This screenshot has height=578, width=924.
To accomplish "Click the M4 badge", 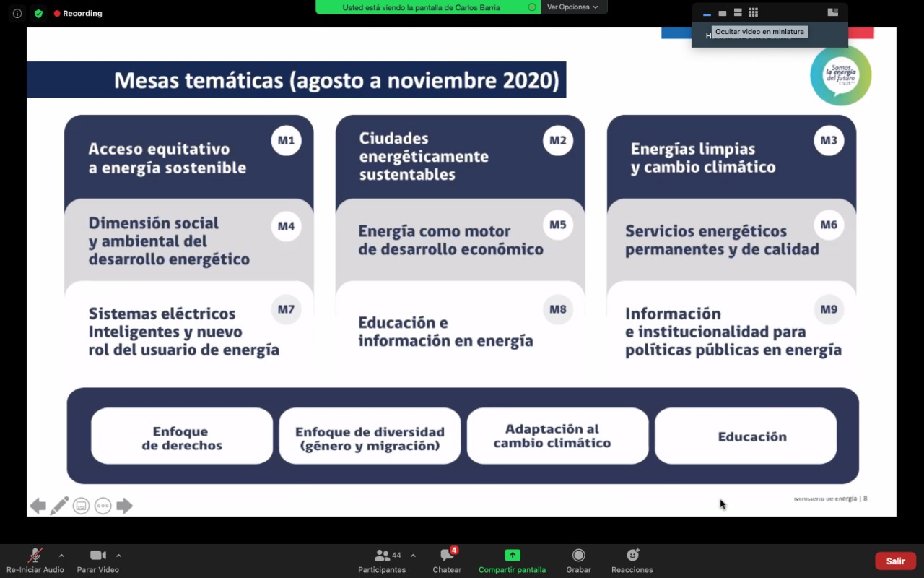I will point(286,226).
